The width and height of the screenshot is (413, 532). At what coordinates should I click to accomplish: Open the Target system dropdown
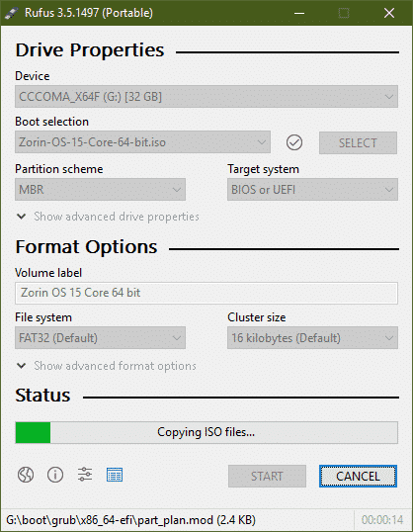tap(312, 189)
